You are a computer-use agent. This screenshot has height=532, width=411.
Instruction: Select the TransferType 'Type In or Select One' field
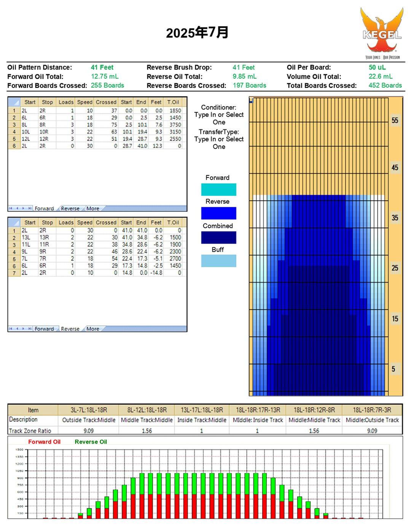point(219,143)
